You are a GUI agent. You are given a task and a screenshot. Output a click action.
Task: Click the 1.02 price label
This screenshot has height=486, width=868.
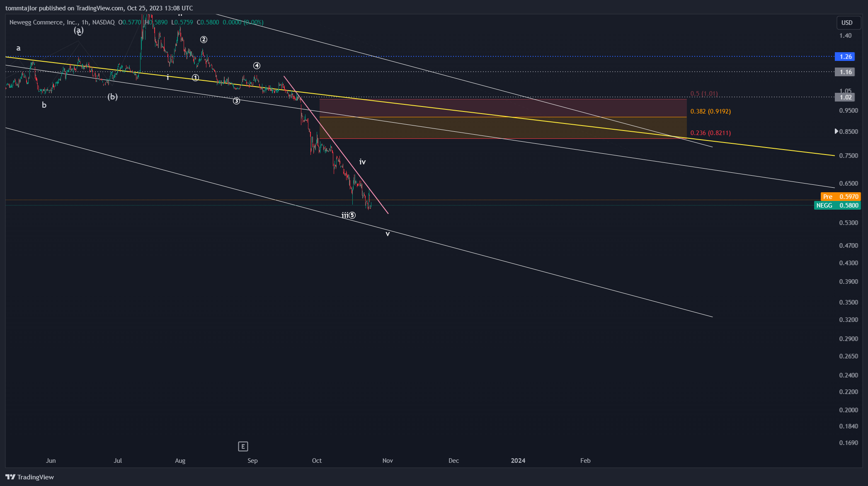pos(846,97)
